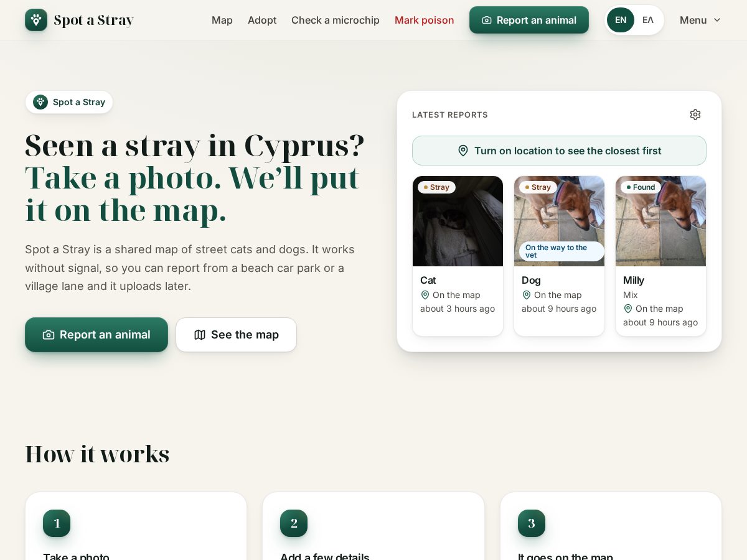The image size is (747, 560).
Task: Click the 'Dog' card title
Action: (531, 280)
